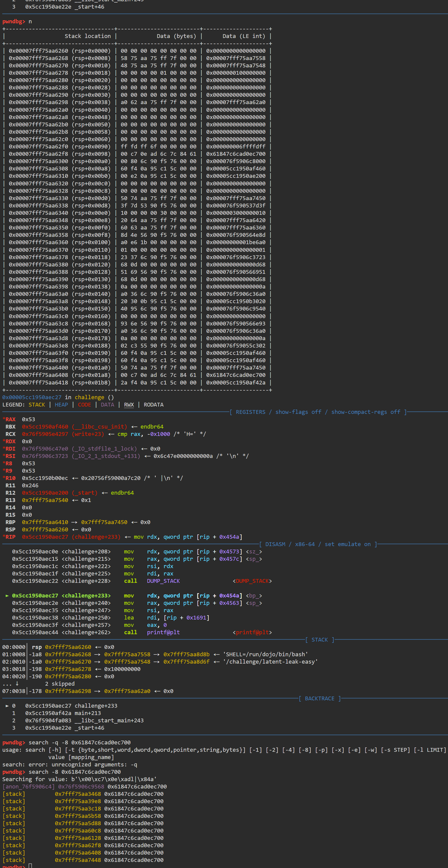Select the string '/challenge/latent-leak-easy'
Image resolution: width=448 pixels, height=868 pixels.
tap(270, 661)
